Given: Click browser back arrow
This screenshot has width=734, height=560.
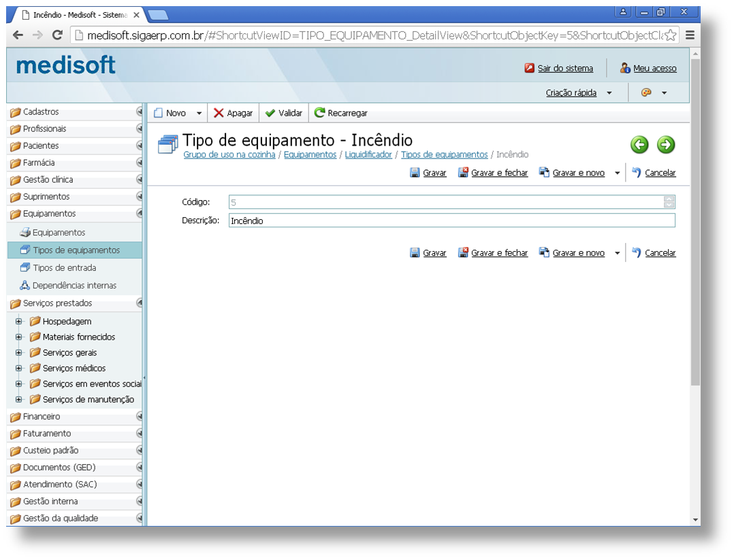Looking at the screenshot, I should (x=18, y=35).
